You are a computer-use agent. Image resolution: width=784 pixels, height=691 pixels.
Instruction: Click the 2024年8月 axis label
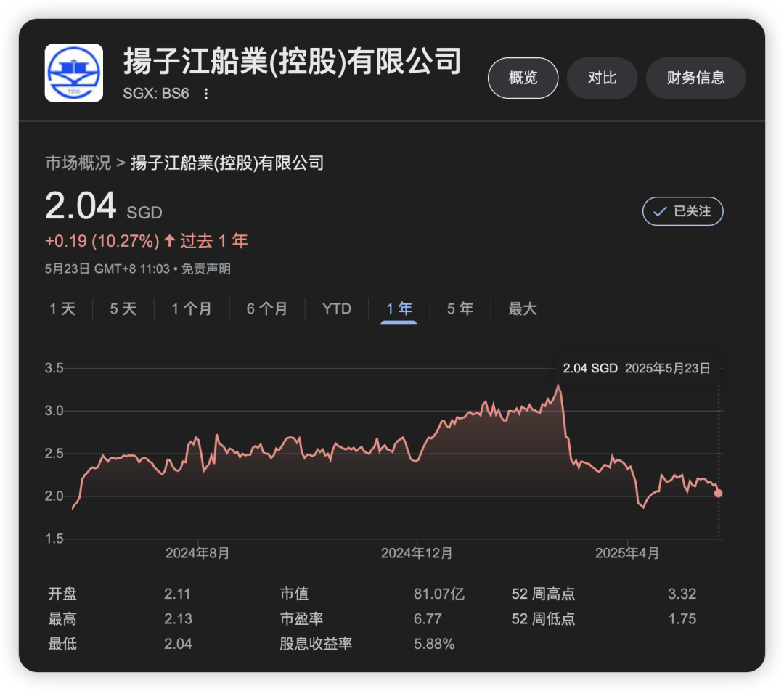click(x=197, y=553)
